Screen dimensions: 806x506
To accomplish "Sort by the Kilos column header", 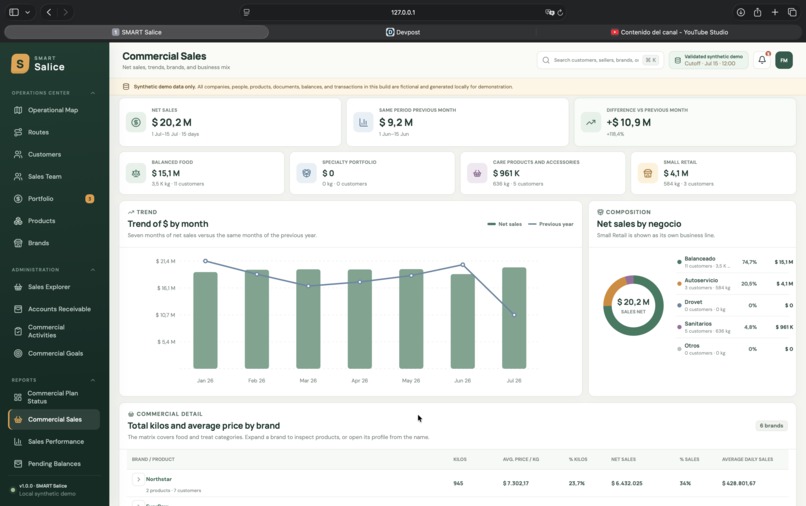I will pyautogui.click(x=460, y=459).
